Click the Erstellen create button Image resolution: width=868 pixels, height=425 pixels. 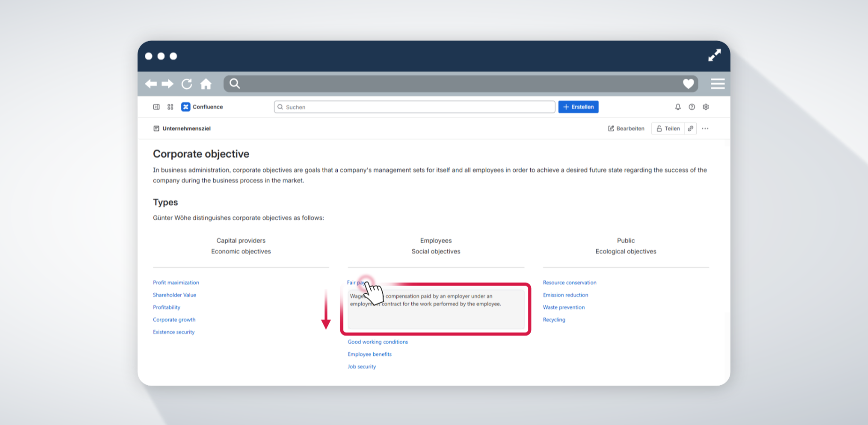(x=578, y=107)
